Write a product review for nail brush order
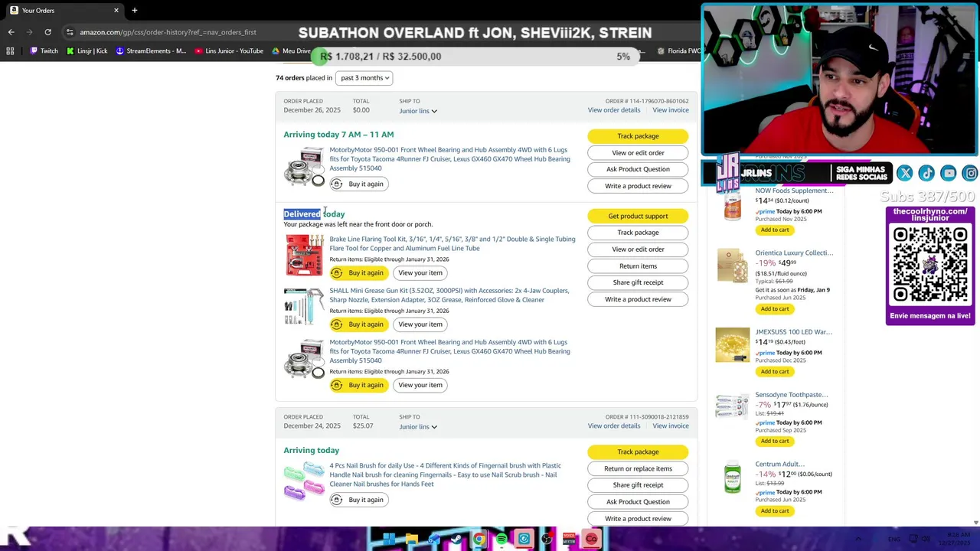 click(638, 519)
